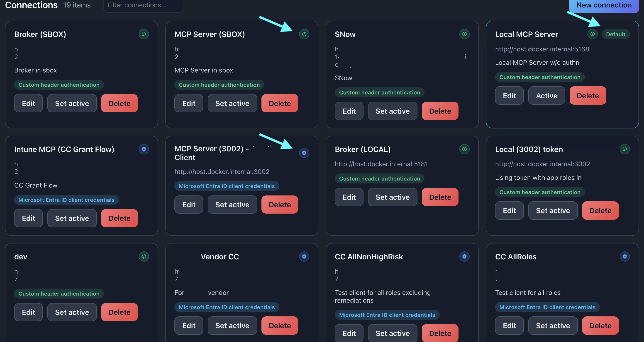Screen dimensions: 644x342
Task: Set active the CC AllNonHighRisk connection
Action: click(x=393, y=333)
